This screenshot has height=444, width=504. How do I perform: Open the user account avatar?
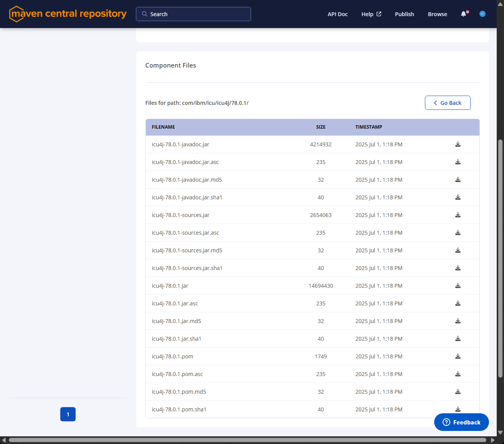483,14
